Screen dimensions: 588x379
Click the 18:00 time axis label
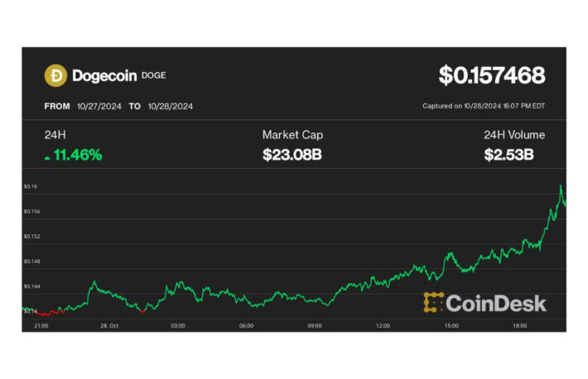[x=520, y=326]
